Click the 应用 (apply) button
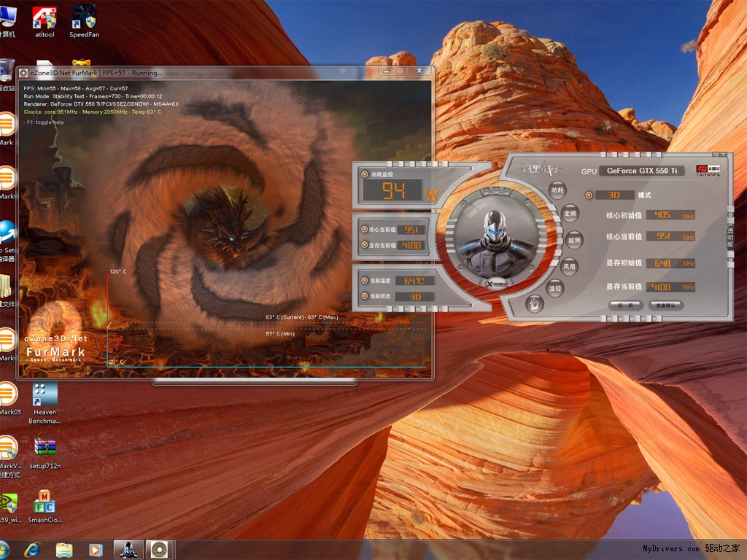Image resolution: width=747 pixels, height=560 pixels. [x=625, y=306]
